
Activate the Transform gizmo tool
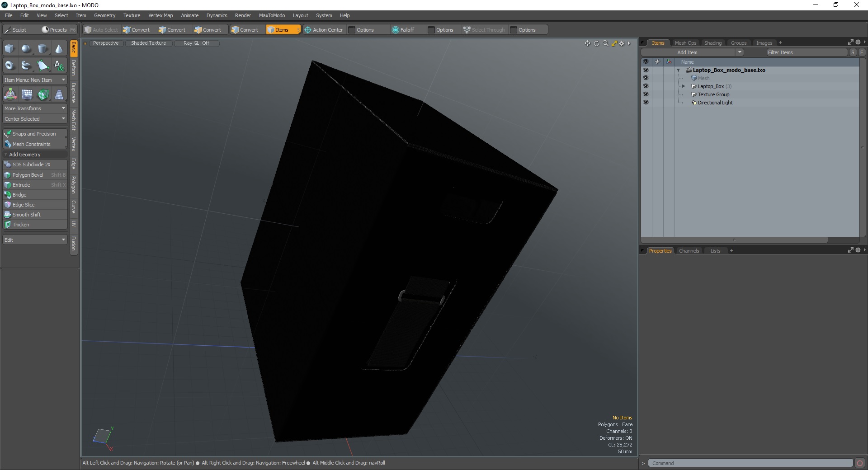pos(10,94)
